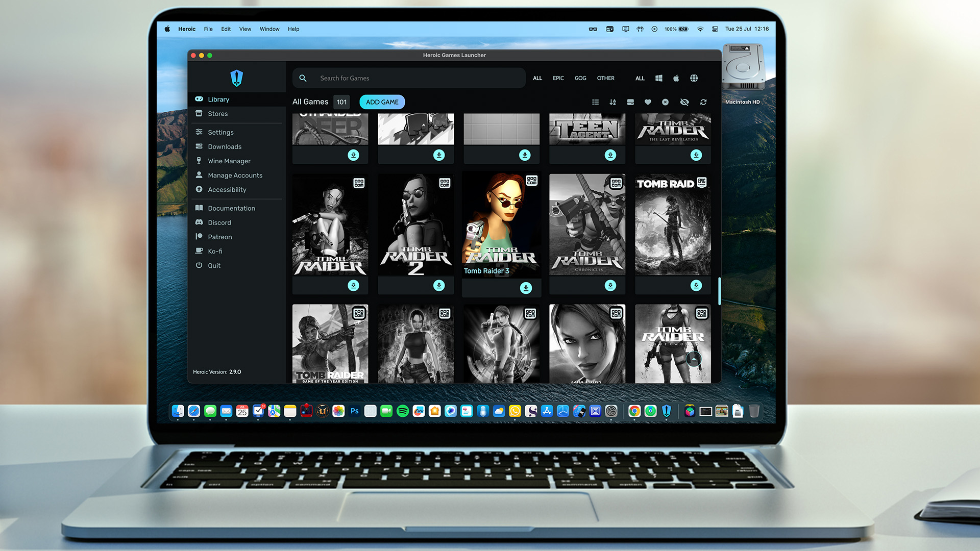Toggle the uninstalled games filter icon
980x551 pixels.
click(665, 102)
